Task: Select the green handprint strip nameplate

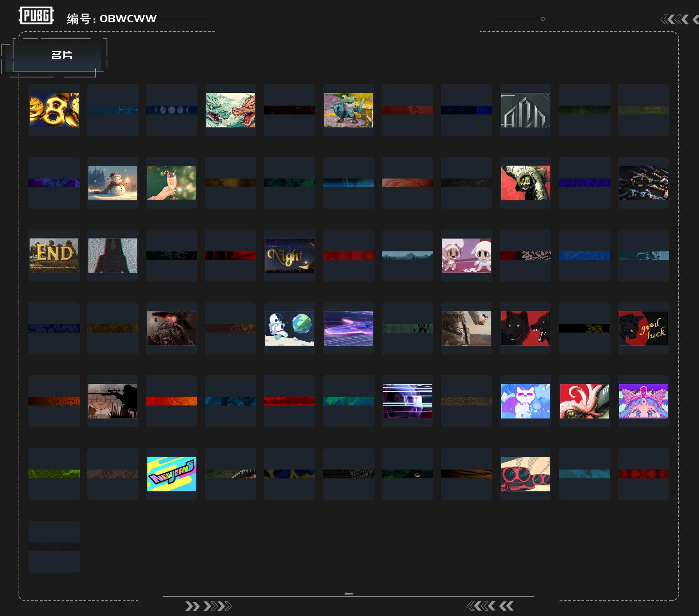Action: (407, 328)
